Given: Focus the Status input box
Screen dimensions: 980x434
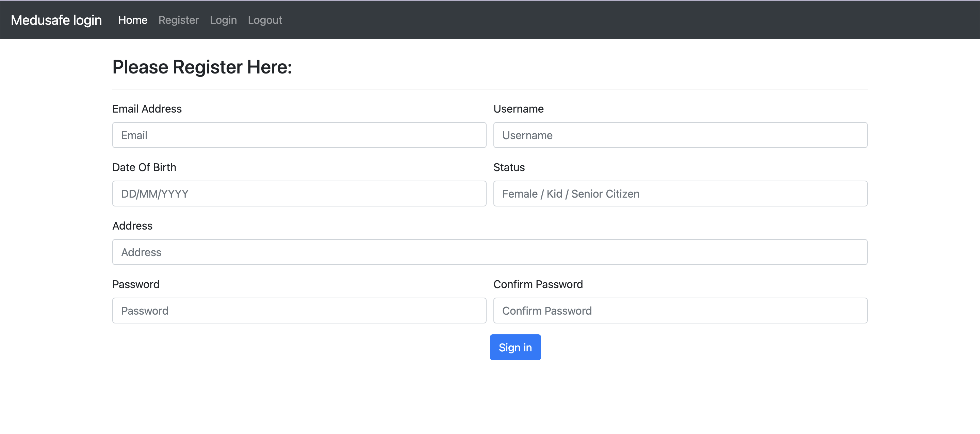Looking at the screenshot, I should pos(680,194).
